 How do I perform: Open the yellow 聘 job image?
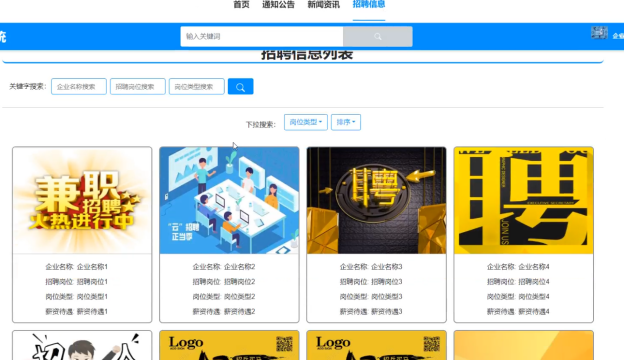coord(524,200)
